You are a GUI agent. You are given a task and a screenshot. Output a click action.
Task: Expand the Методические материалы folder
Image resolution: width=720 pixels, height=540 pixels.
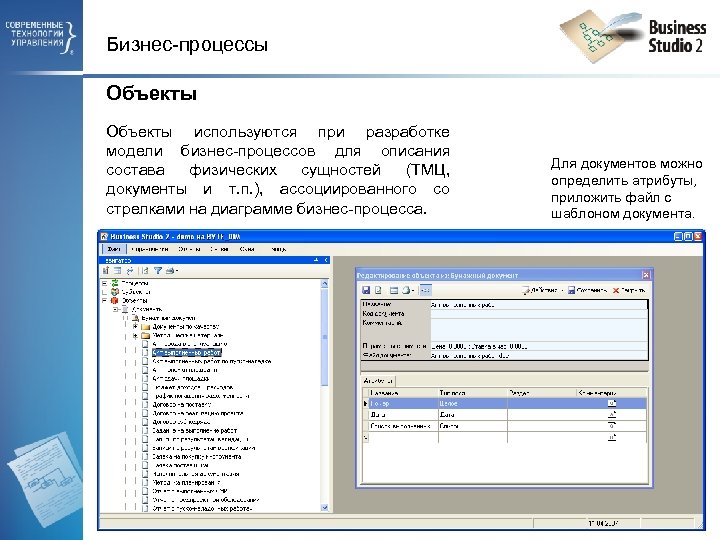(x=135, y=335)
